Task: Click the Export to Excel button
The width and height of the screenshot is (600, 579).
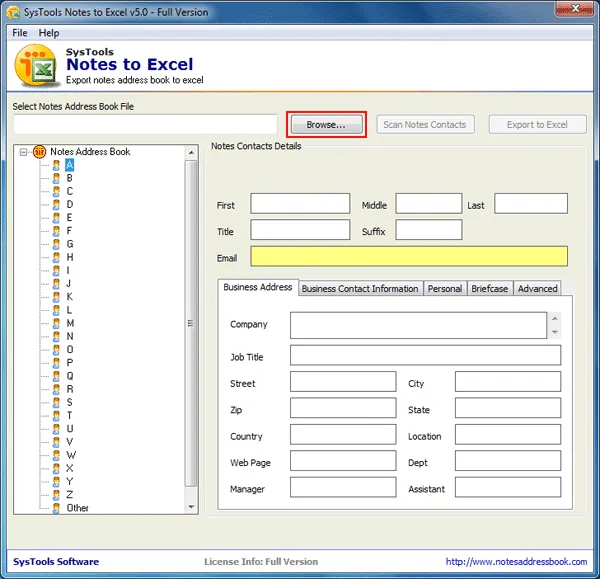Action: pyautogui.click(x=537, y=125)
